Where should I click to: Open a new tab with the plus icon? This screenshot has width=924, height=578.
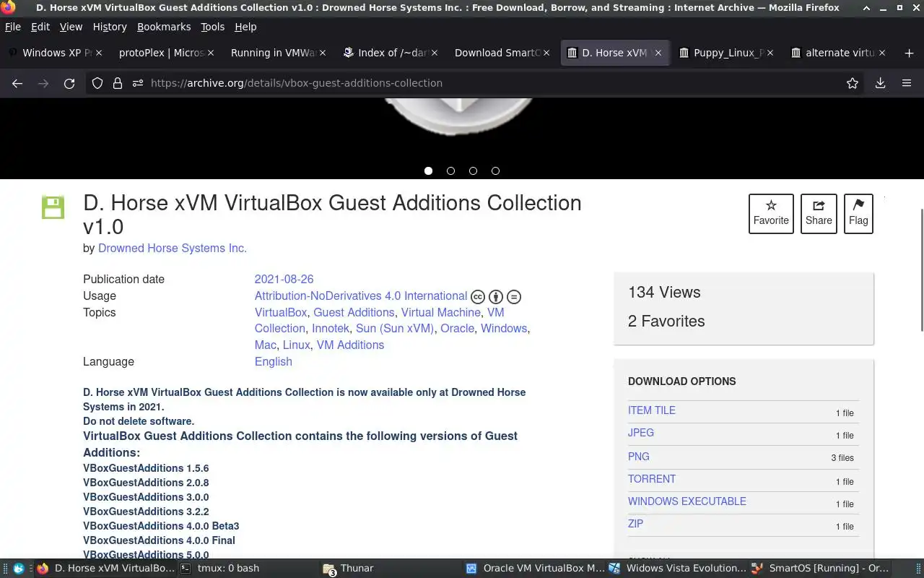coord(909,53)
